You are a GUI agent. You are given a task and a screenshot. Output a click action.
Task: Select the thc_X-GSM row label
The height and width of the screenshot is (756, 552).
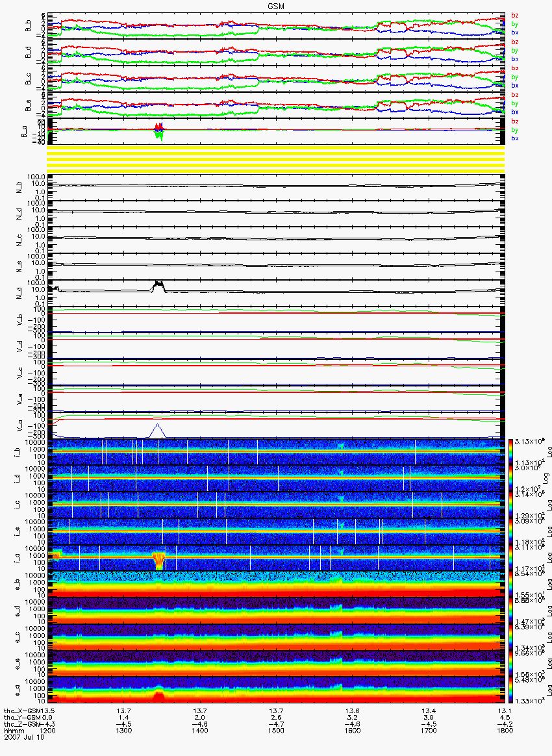tap(21, 711)
